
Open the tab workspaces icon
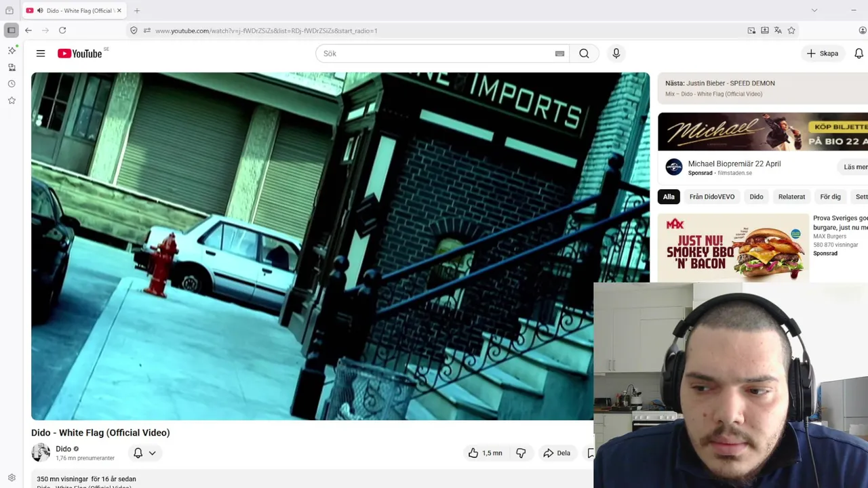click(x=9, y=10)
